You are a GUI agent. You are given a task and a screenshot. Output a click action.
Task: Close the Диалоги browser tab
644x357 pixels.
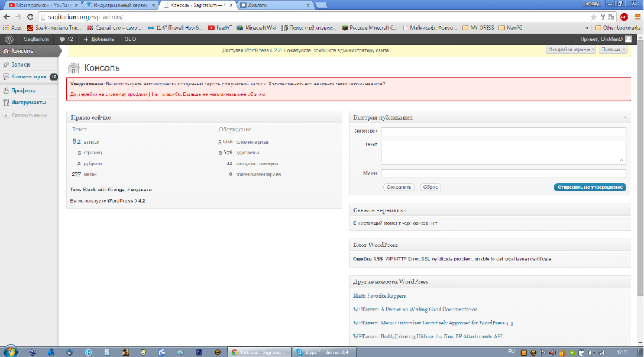click(x=308, y=5)
